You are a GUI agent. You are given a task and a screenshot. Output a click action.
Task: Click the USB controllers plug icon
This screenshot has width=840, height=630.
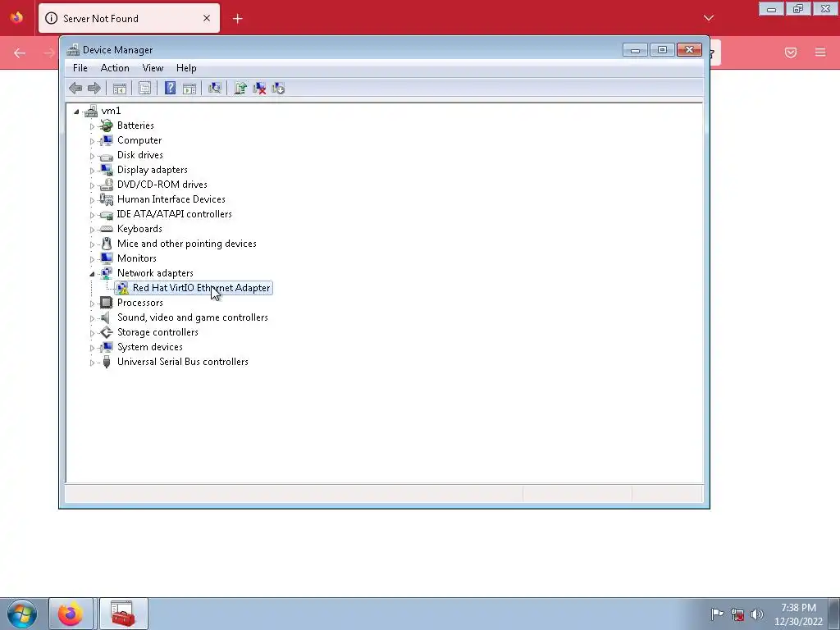coord(107,362)
